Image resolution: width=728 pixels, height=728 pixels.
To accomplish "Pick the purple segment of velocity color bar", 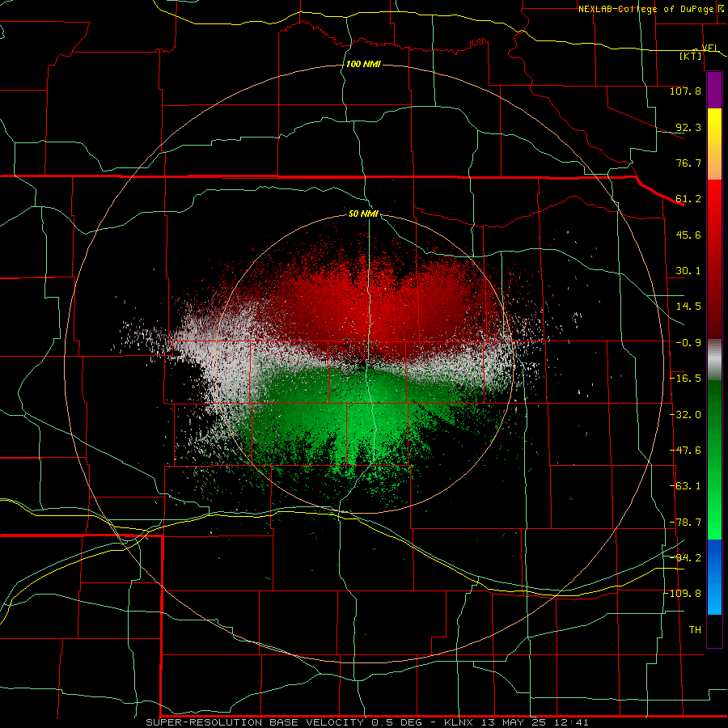I will click(714, 90).
